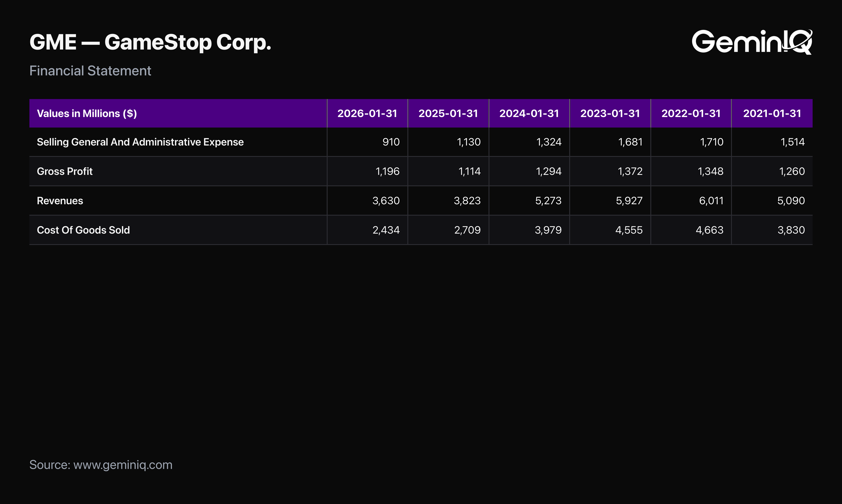Select the 2021-01-31 column header
The height and width of the screenshot is (504, 842).
point(772,113)
